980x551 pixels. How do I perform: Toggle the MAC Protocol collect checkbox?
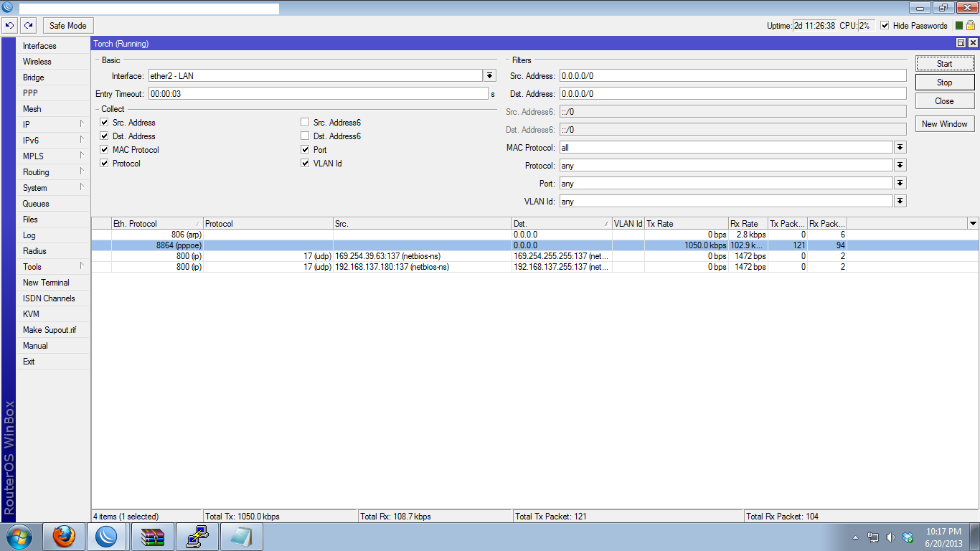point(104,150)
